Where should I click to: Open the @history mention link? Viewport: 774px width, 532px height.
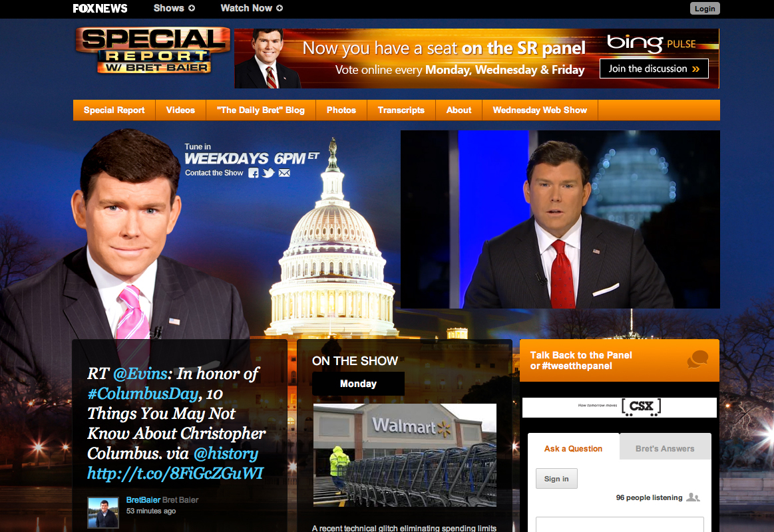click(x=226, y=453)
